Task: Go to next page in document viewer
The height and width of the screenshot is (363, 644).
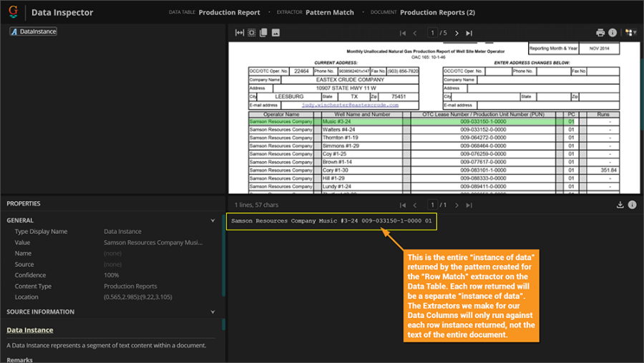Action: (x=457, y=33)
